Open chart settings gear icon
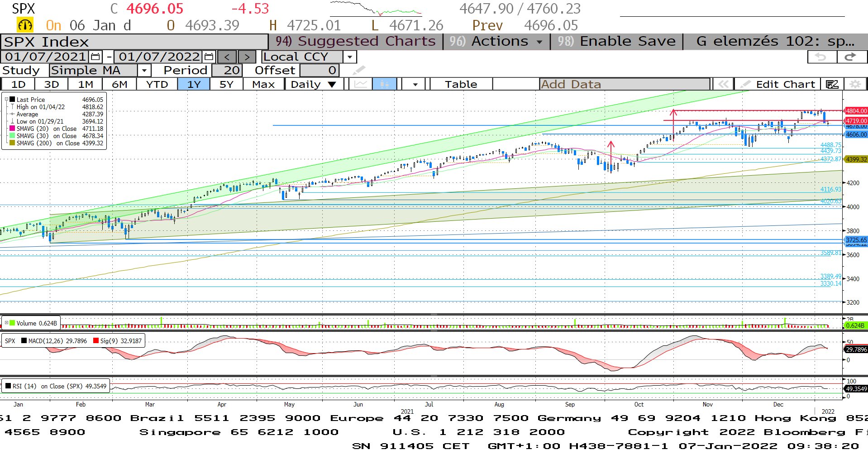The image size is (868, 464). [x=855, y=84]
